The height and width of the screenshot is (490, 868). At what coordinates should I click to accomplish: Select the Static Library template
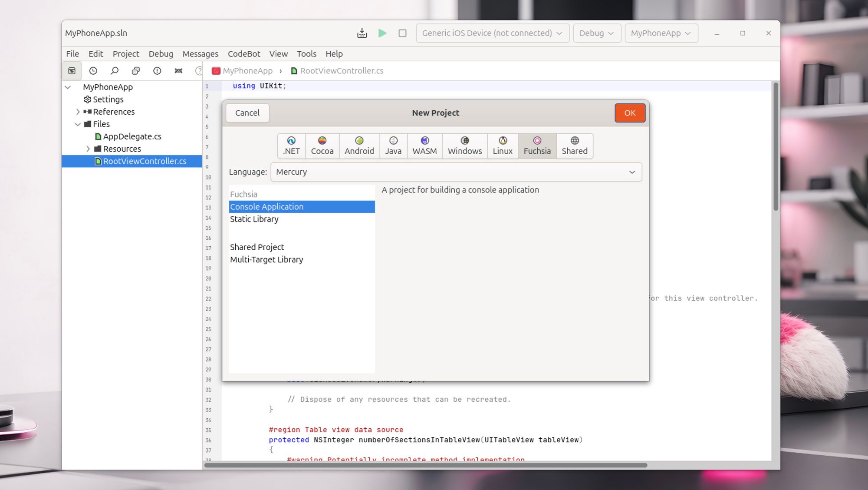pos(302,219)
